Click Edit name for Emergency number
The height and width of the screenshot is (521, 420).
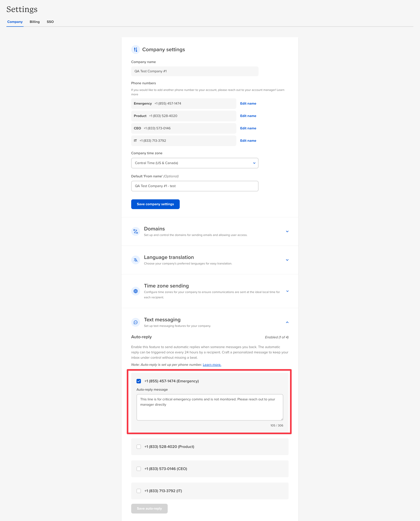pyautogui.click(x=248, y=104)
